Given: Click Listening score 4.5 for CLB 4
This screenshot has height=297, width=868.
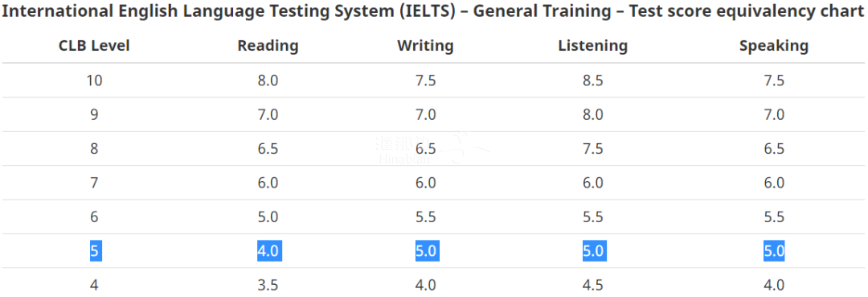Looking at the screenshot, I should (593, 286).
